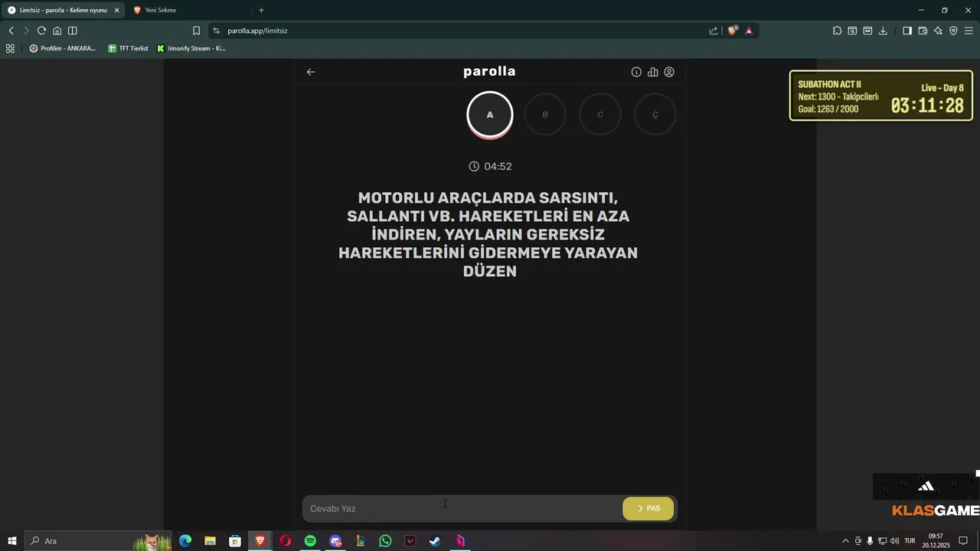The height and width of the screenshot is (551, 980).
Task: Open Brave Shields lion icon
Action: tap(733, 31)
